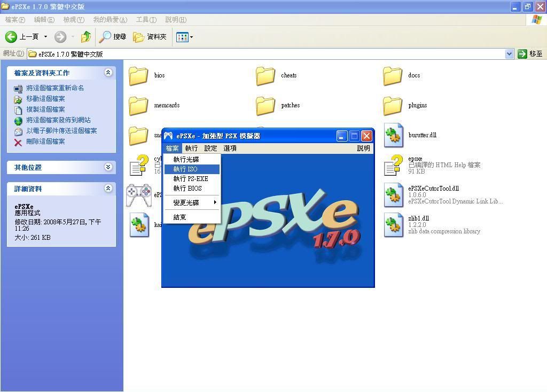
Task: Select the partly hidden cy help file icon
Action: tap(139, 165)
